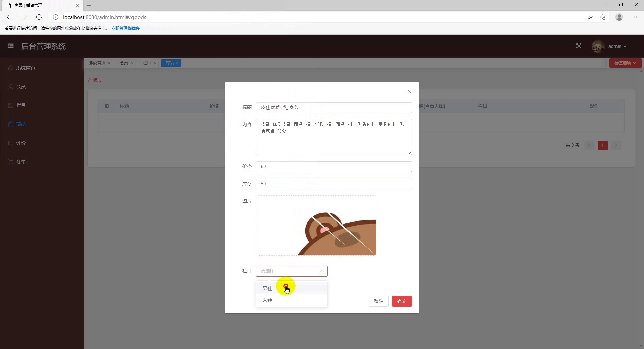Screen dimensions: 644x349
Task: Click the bear image thumbnail in dialog
Action: [316, 225]
